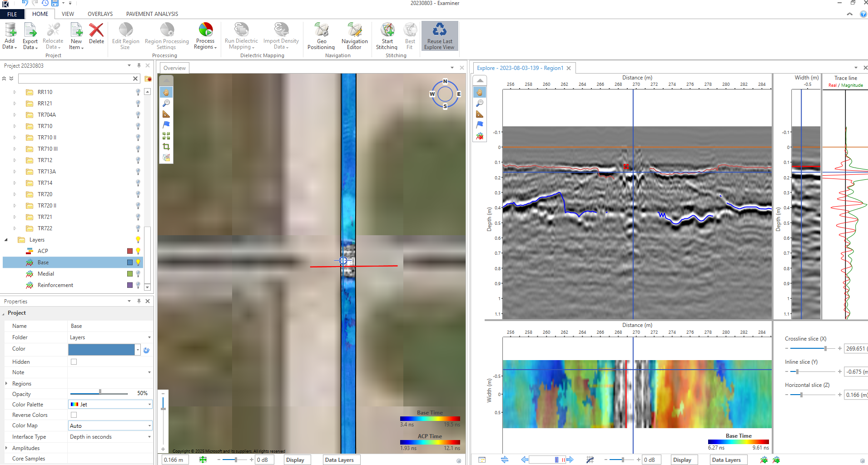Screen dimensions: 868x465
Task: Expand the RR110 folder
Action: (15, 92)
